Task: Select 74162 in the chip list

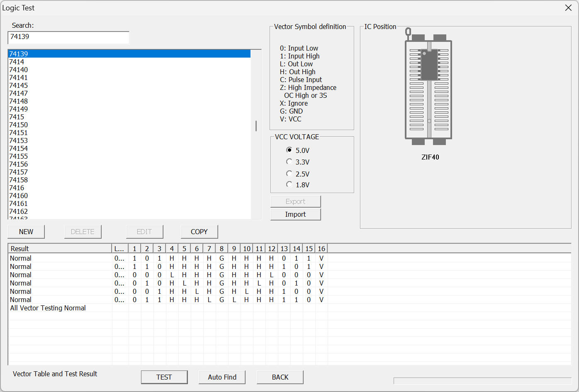Action: (x=129, y=211)
